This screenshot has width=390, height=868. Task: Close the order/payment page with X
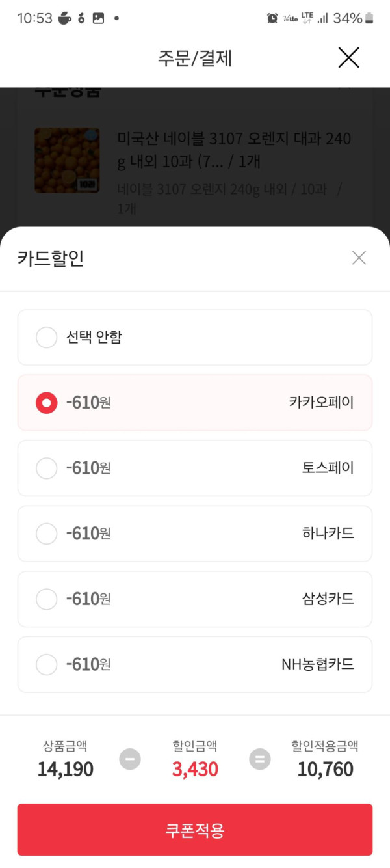point(348,58)
